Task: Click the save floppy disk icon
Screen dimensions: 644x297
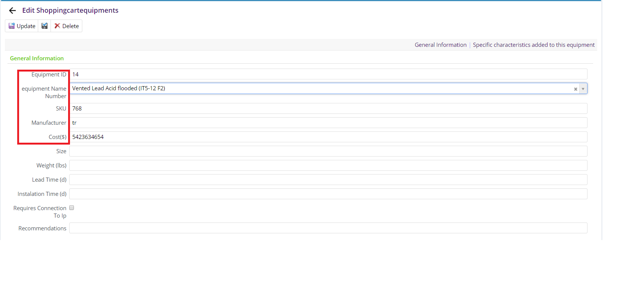Action: pos(45,26)
